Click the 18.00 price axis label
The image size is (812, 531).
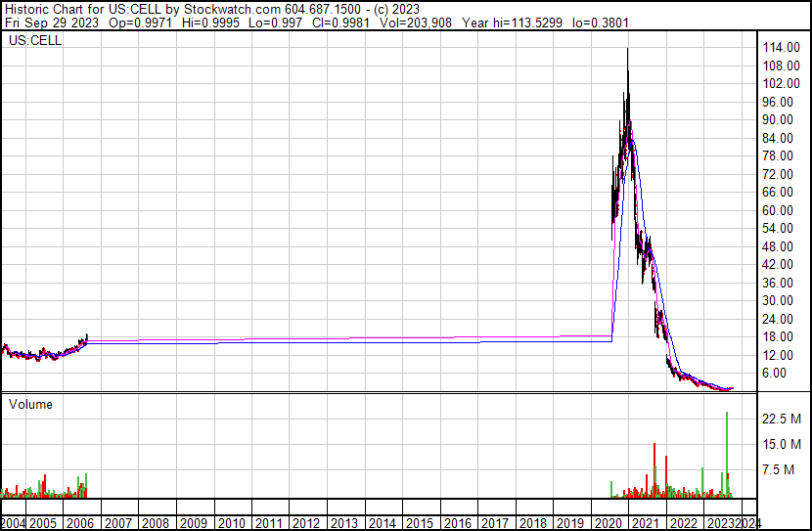coord(780,336)
